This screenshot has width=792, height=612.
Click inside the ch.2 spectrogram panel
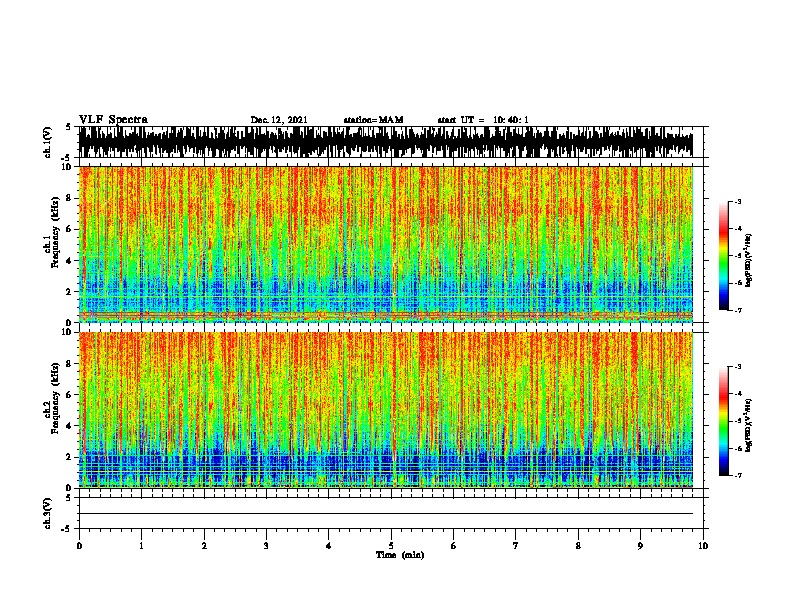coord(386,410)
